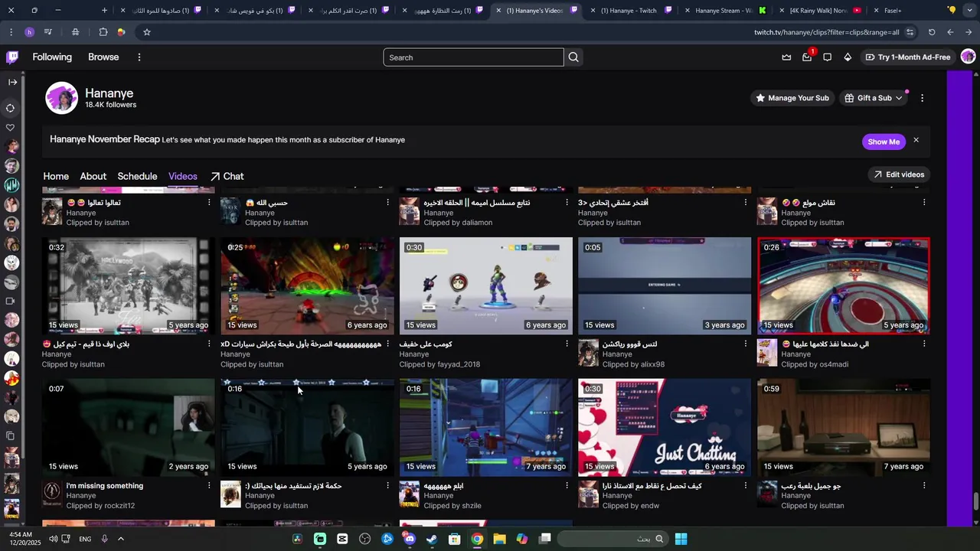Play the 0:32 Hollywood black-and-white clip

(x=129, y=285)
